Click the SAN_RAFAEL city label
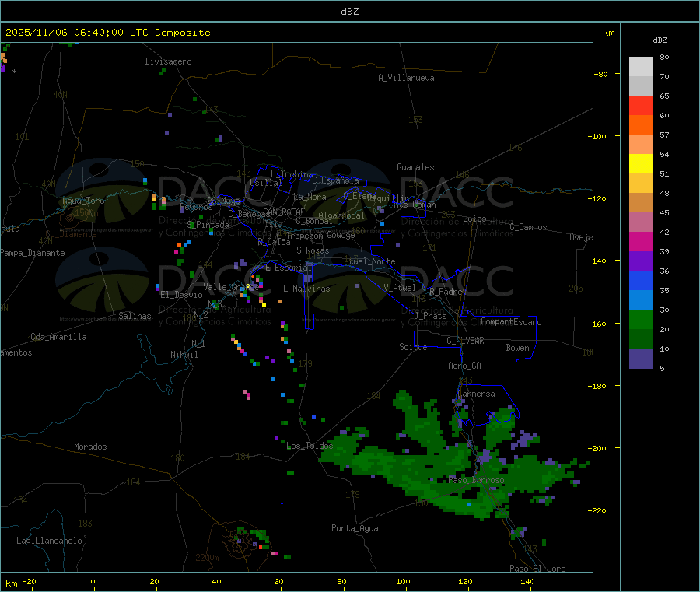Image resolution: width=700 pixels, height=592 pixels. (x=285, y=212)
